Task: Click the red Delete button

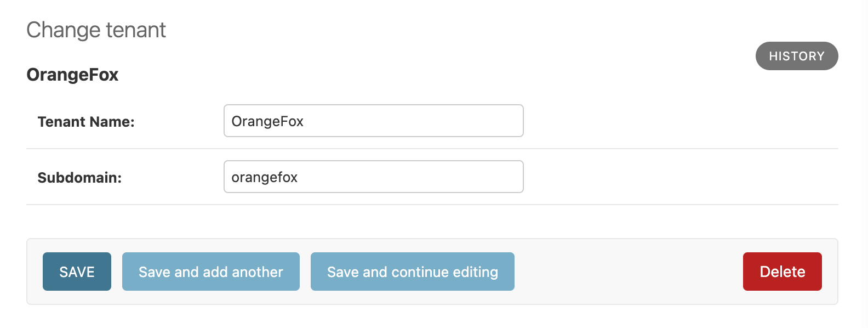Action: (782, 272)
